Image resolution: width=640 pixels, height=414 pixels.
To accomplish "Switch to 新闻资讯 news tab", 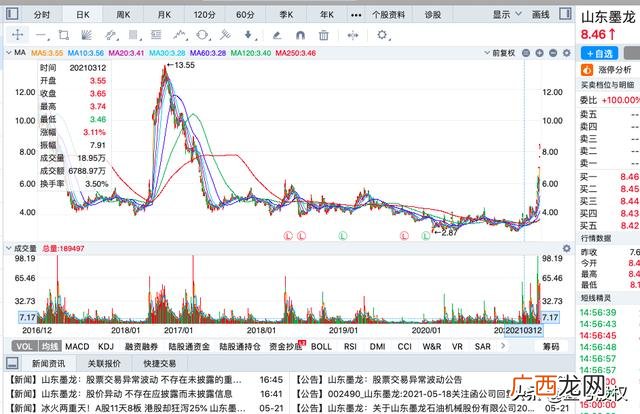I will tap(49, 363).
